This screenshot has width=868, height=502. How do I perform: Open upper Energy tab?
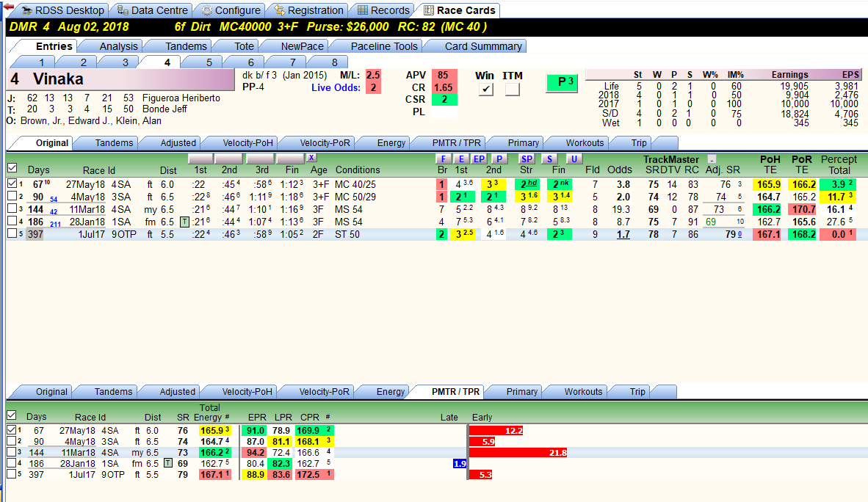(x=391, y=143)
